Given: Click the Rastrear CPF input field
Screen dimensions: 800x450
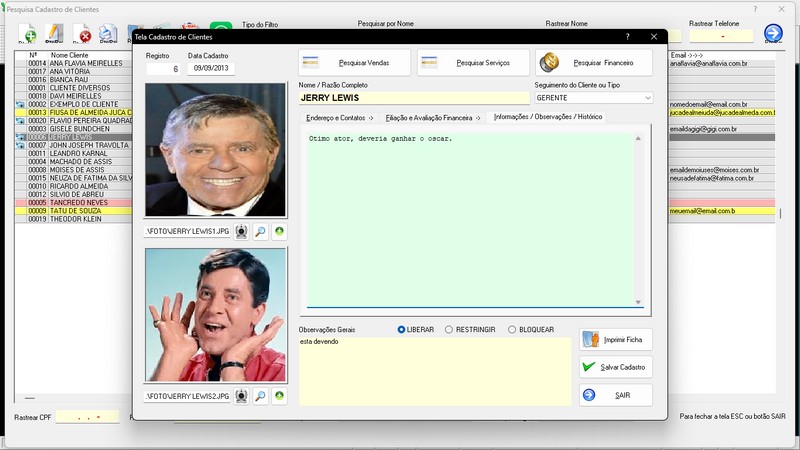Looking at the screenshot, I should coord(87,417).
